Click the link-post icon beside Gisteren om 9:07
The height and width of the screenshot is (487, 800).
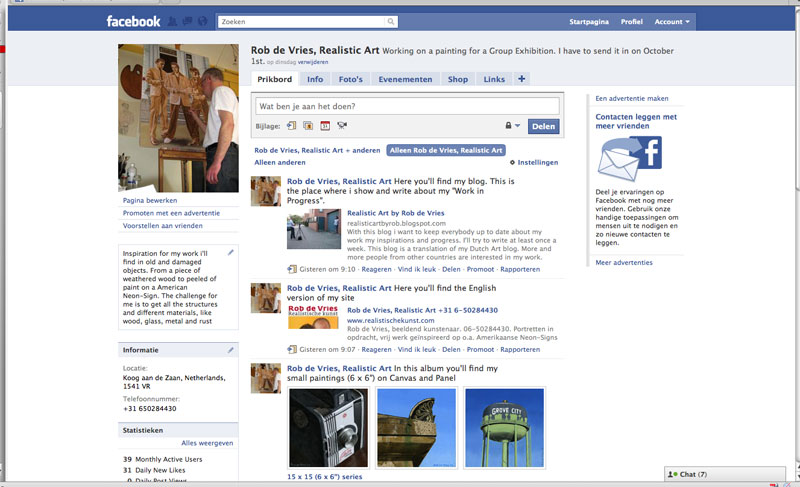click(292, 349)
